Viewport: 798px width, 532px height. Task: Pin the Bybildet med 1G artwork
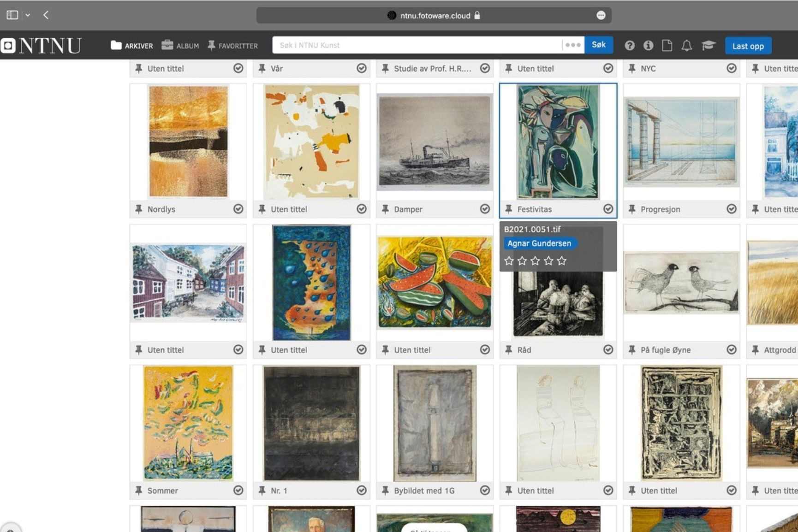coord(385,491)
